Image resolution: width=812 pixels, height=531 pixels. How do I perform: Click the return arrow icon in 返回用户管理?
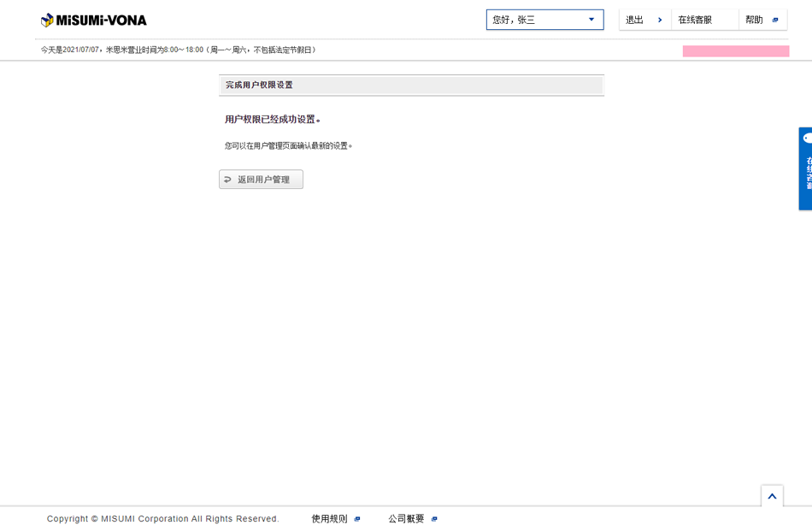(x=228, y=180)
